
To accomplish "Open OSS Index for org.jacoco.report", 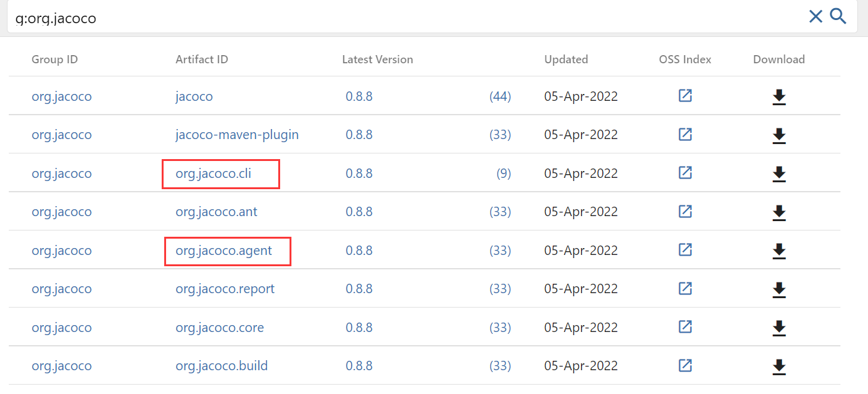I will click(685, 288).
